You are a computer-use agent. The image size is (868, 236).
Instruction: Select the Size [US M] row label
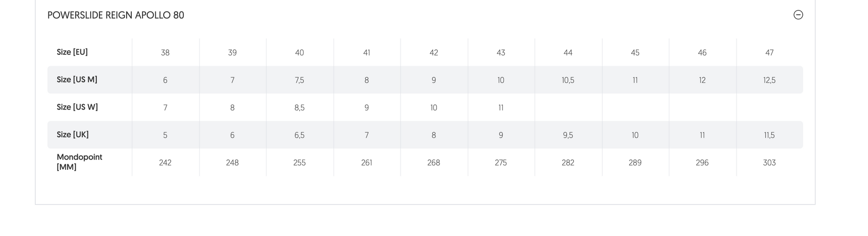(x=77, y=80)
